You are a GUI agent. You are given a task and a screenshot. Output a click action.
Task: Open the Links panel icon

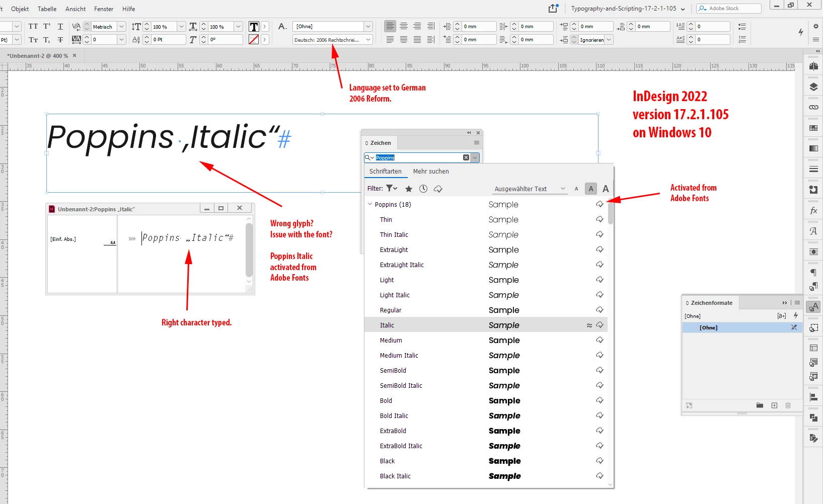(x=813, y=107)
